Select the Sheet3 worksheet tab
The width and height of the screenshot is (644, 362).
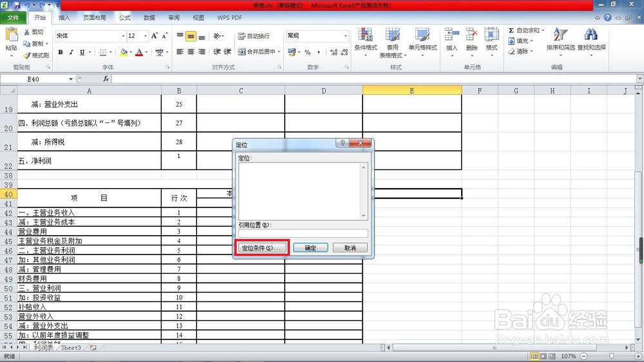pyautogui.click(x=71, y=348)
